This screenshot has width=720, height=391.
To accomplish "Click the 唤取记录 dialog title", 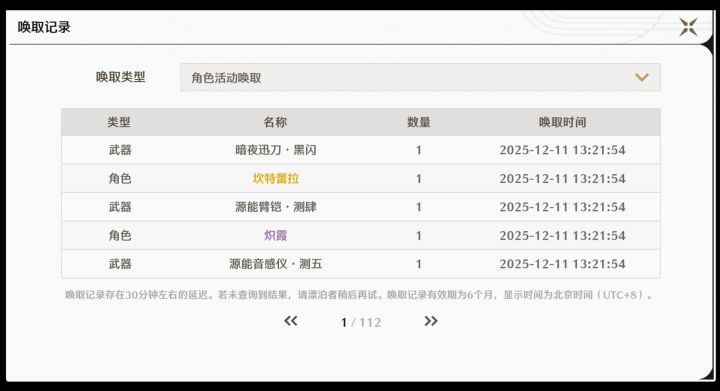I will tap(44, 27).
